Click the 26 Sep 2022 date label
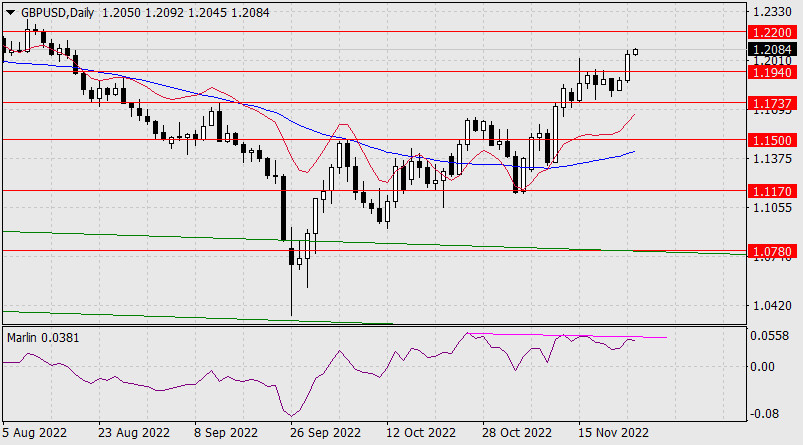 tap(325, 433)
